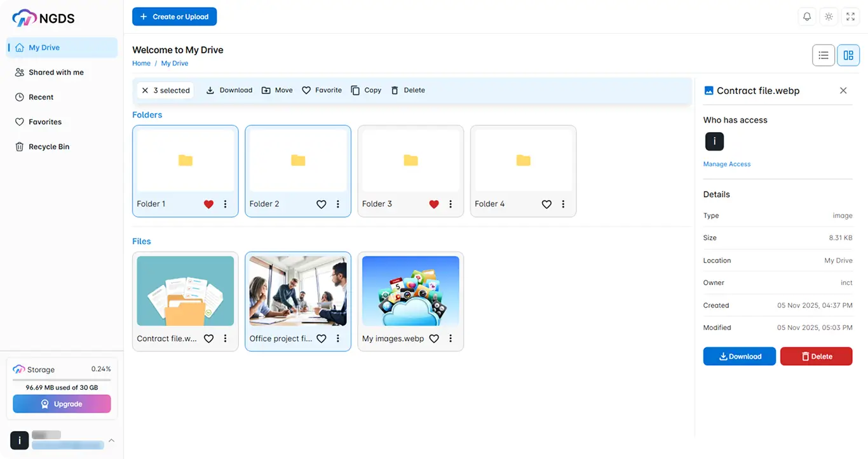Image resolution: width=868 pixels, height=459 pixels.
Task: Toggle favorite heart on My images.webp
Action: point(434,339)
